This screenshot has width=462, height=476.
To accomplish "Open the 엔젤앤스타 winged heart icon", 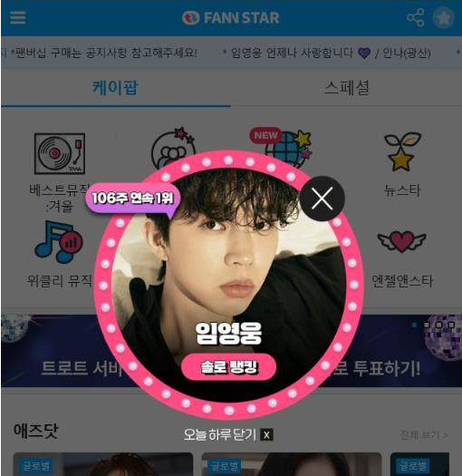I will (x=401, y=241).
